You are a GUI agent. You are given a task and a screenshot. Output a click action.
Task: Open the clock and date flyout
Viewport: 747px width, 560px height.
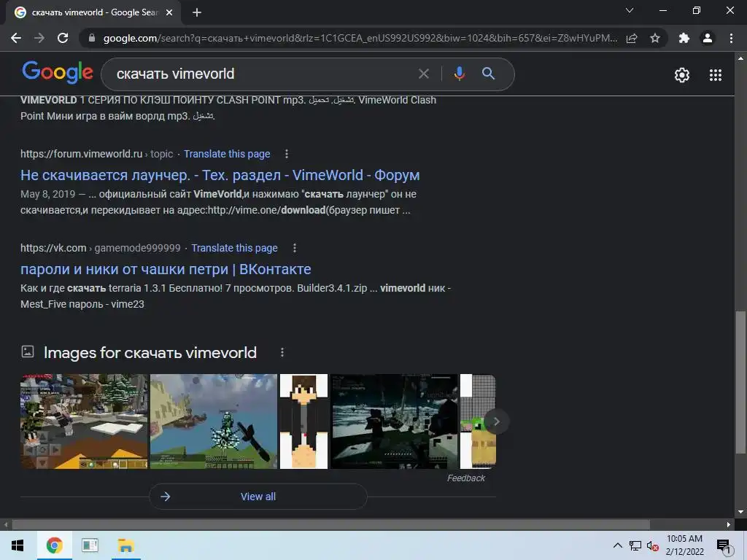tap(684, 545)
